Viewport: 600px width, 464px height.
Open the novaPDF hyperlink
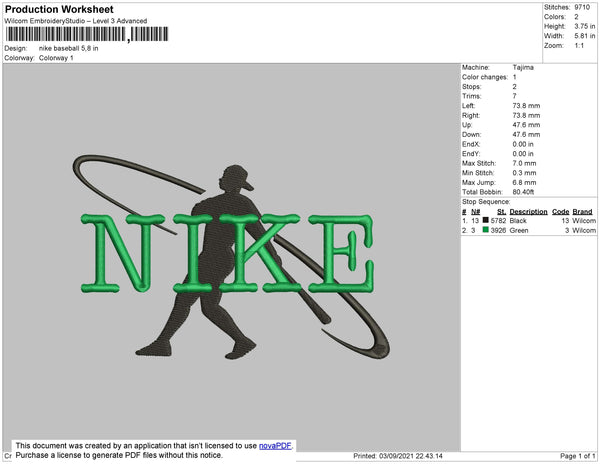tap(275, 446)
